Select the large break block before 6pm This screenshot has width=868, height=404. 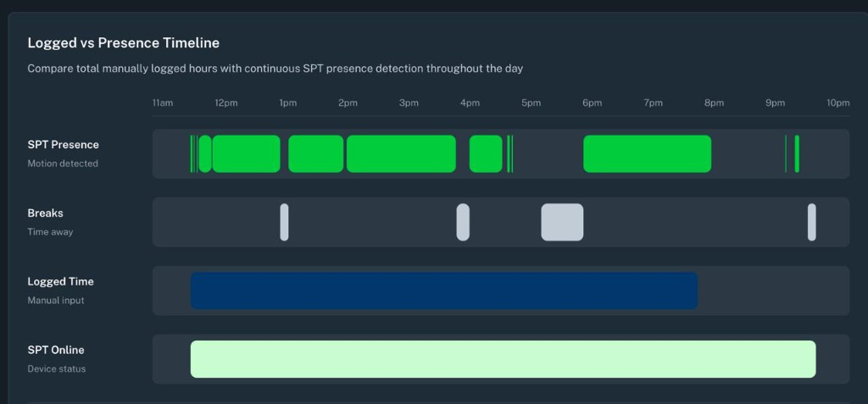[562, 223]
